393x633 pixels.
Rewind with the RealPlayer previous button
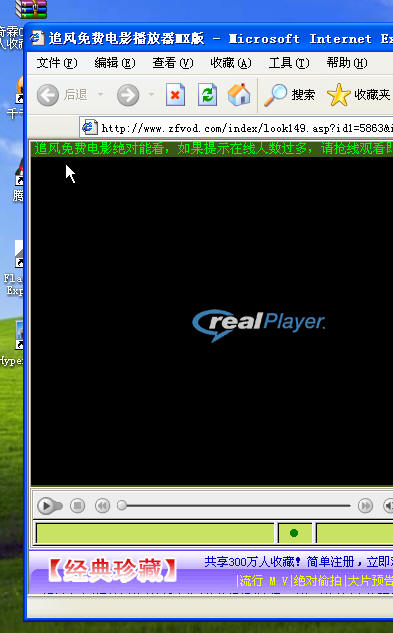tap(102, 505)
